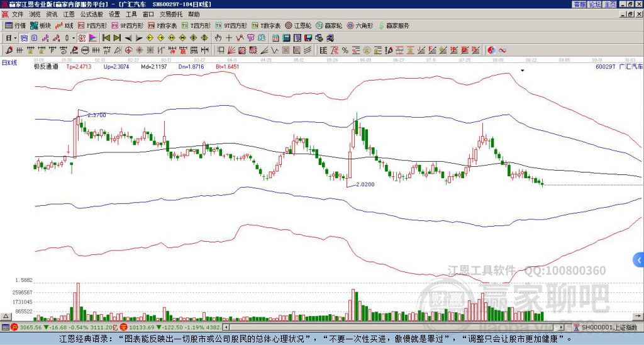The height and width of the screenshot is (345, 644).
Task: Open the P四方形 tool
Action: pos(92,25)
